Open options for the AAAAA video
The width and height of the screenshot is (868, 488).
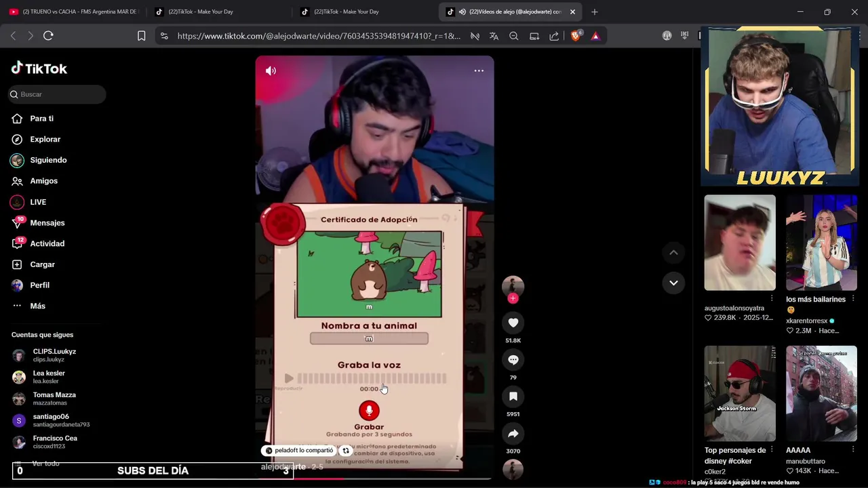pos(853,450)
